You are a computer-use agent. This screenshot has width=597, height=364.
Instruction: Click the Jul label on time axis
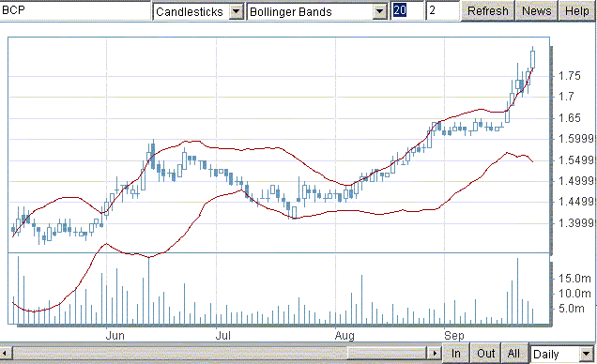tap(223, 336)
